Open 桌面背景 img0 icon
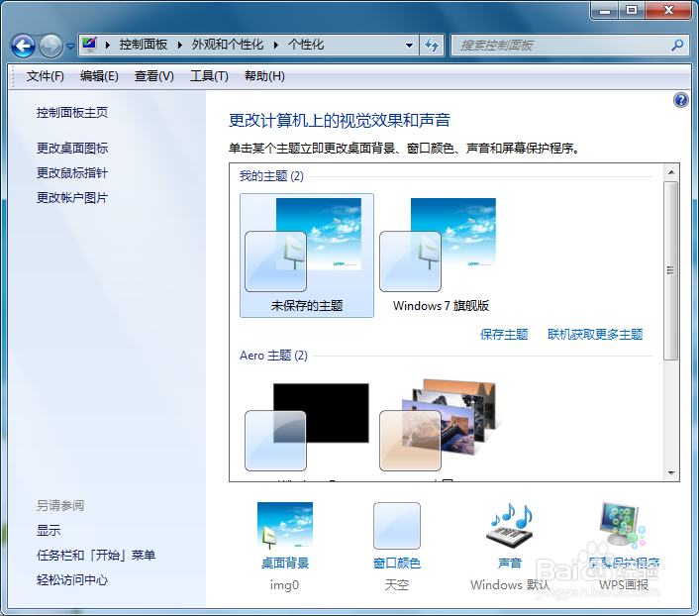This screenshot has width=699, height=616. tap(285, 526)
